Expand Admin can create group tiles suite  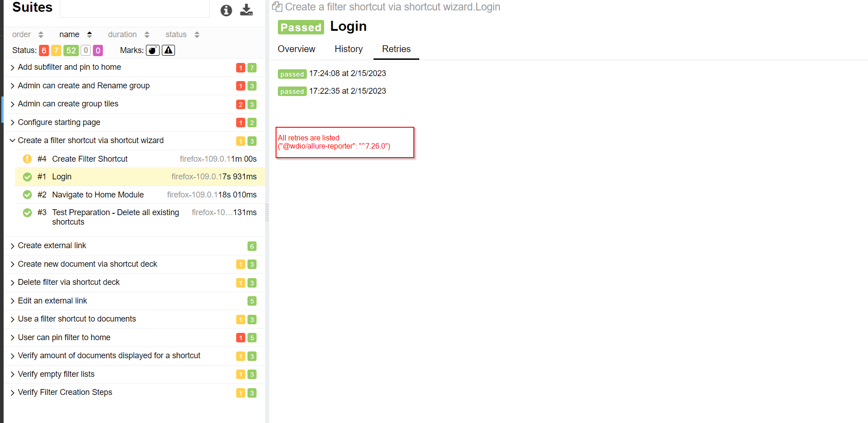[x=134, y=104]
